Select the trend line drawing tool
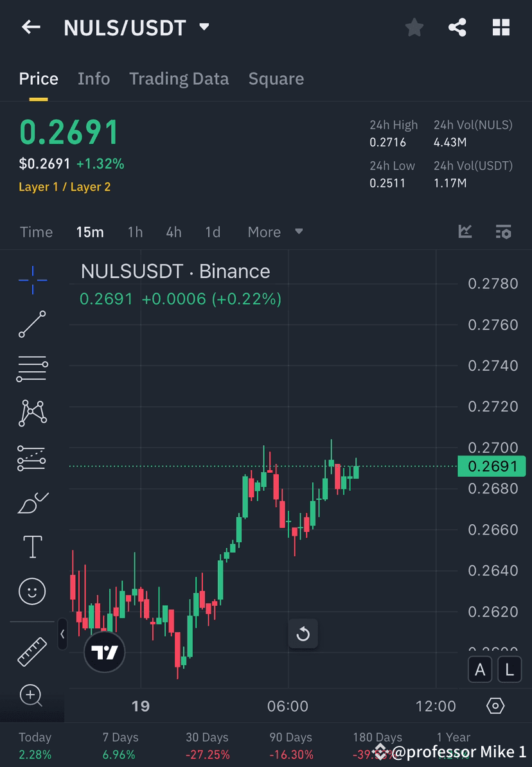The image size is (532, 767). (32, 324)
